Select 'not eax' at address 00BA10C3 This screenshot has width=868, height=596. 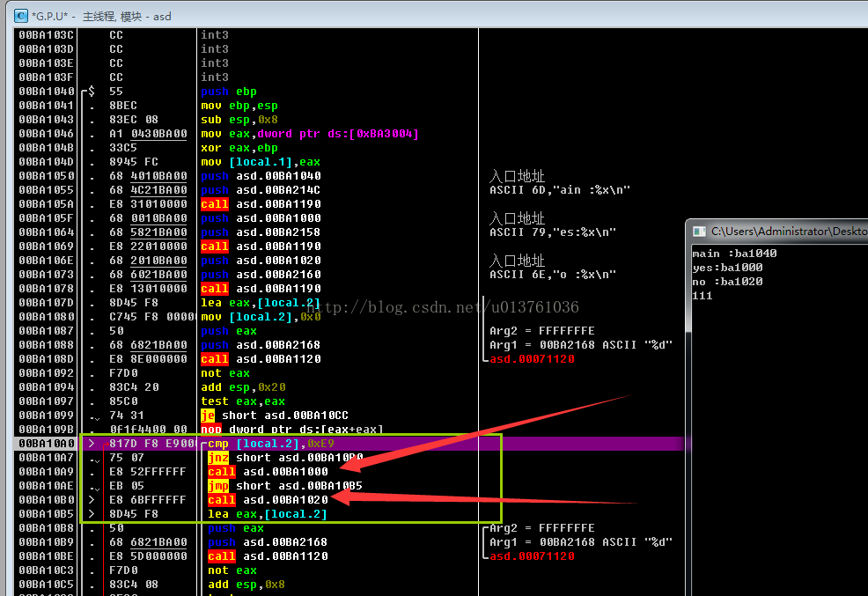coord(232,570)
